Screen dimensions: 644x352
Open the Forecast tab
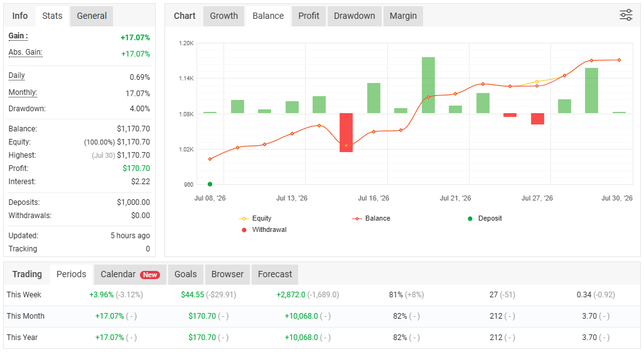275,274
